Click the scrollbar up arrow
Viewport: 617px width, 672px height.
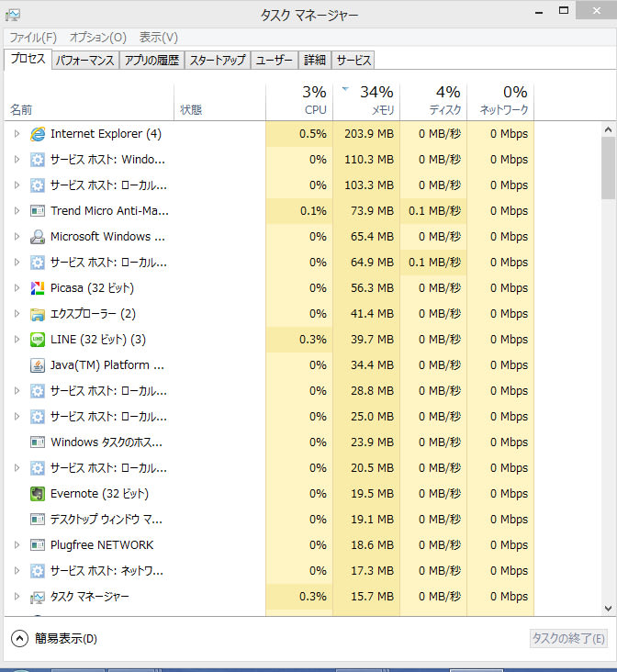click(x=608, y=129)
